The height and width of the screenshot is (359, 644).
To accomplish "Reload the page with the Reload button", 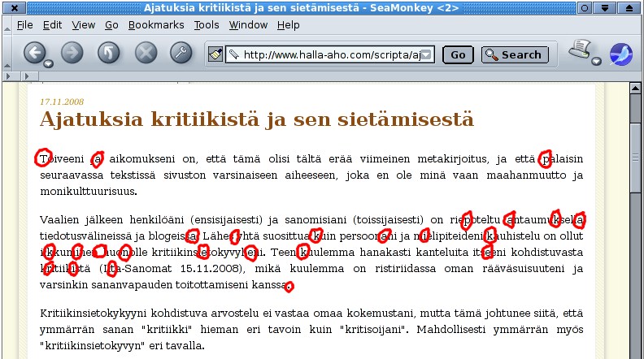I will (109, 53).
